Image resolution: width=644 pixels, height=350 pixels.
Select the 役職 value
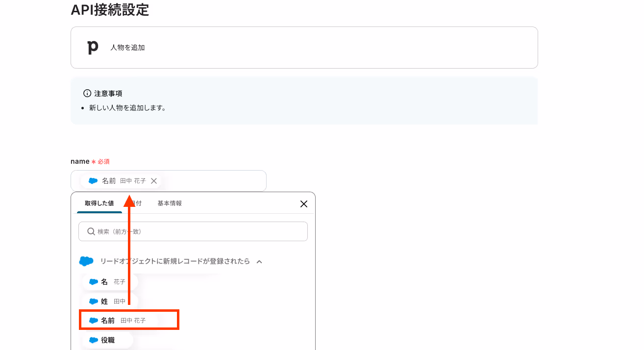click(x=107, y=340)
